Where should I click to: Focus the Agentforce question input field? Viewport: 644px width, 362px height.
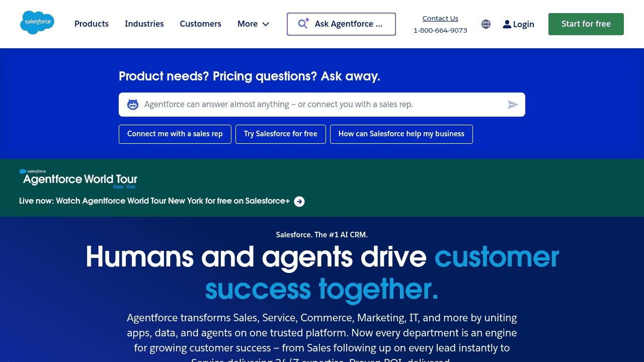(x=322, y=105)
